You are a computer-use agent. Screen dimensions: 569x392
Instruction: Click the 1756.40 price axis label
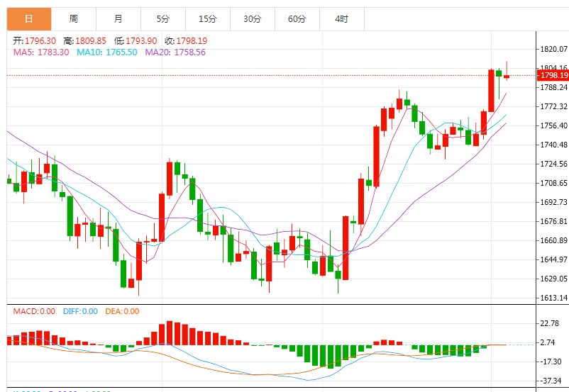[x=554, y=126]
